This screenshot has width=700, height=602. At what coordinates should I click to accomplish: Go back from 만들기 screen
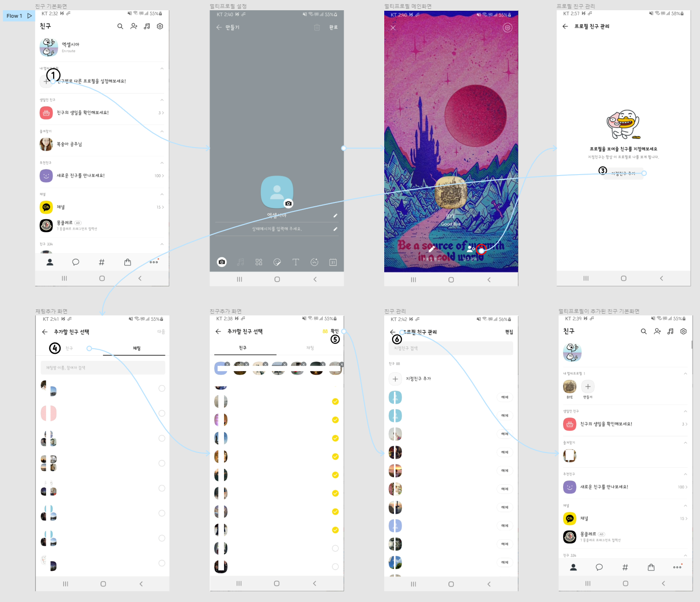(x=219, y=27)
